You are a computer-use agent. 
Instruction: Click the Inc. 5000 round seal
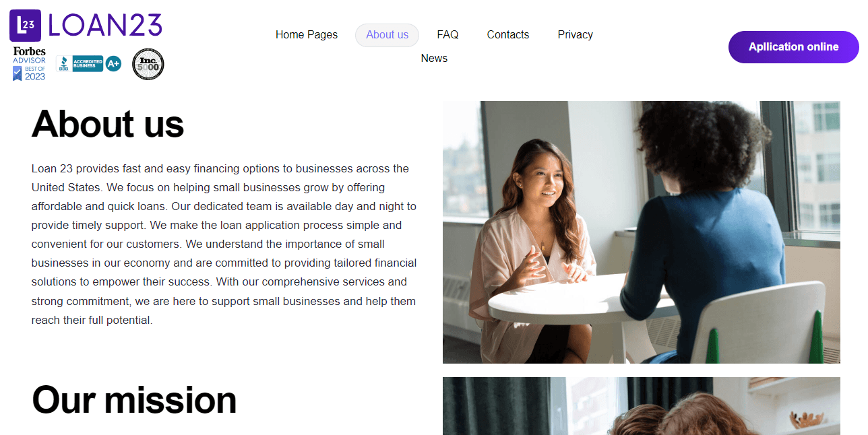coord(148,64)
